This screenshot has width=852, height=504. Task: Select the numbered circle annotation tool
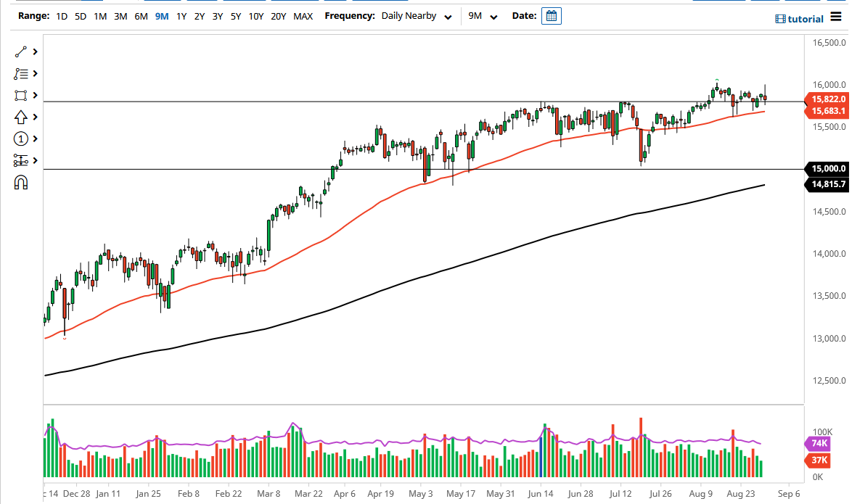[x=21, y=139]
